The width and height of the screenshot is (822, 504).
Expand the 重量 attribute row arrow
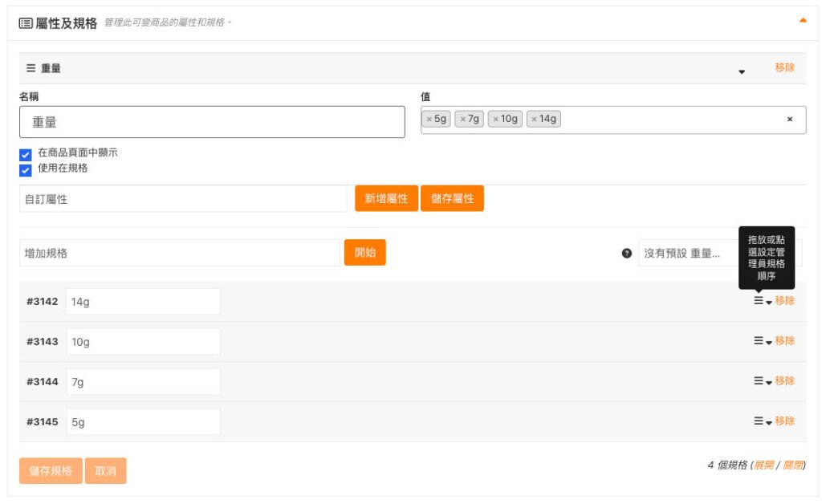742,71
